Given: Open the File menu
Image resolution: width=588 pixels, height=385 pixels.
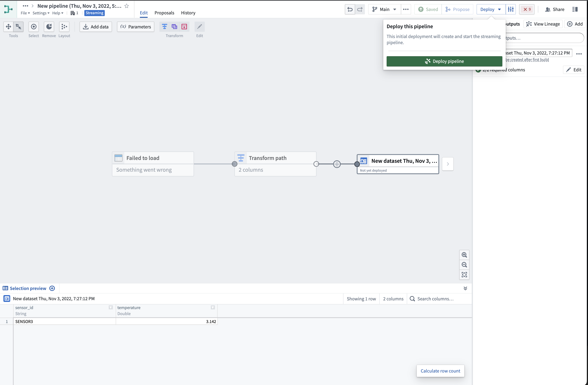Looking at the screenshot, I should coord(25,13).
